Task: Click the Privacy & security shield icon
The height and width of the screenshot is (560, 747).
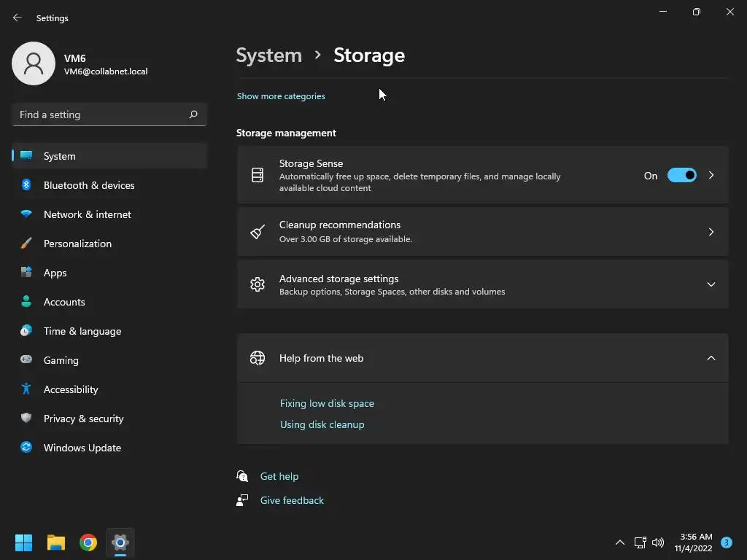Action: 26,419
